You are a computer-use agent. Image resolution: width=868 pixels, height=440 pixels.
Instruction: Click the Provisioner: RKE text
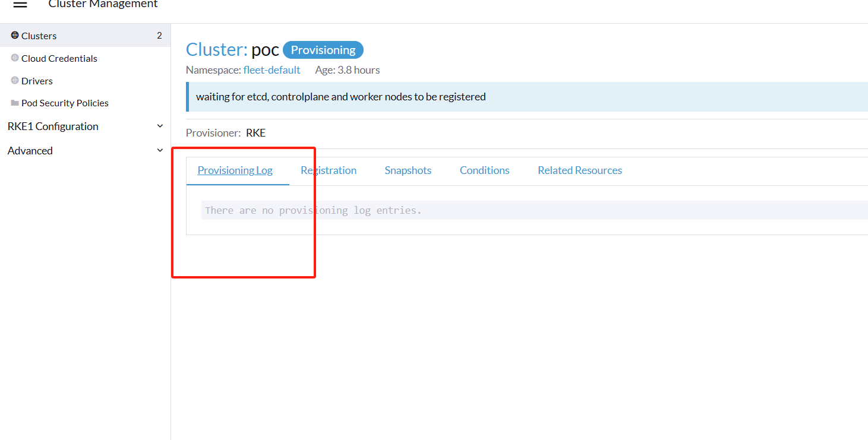click(x=226, y=133)
